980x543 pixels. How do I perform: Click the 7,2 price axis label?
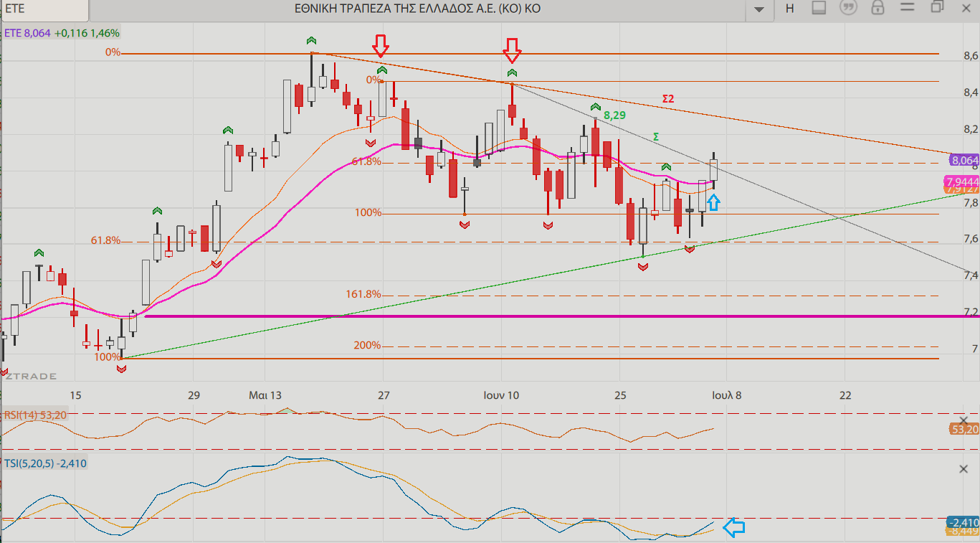click(970, 312)
